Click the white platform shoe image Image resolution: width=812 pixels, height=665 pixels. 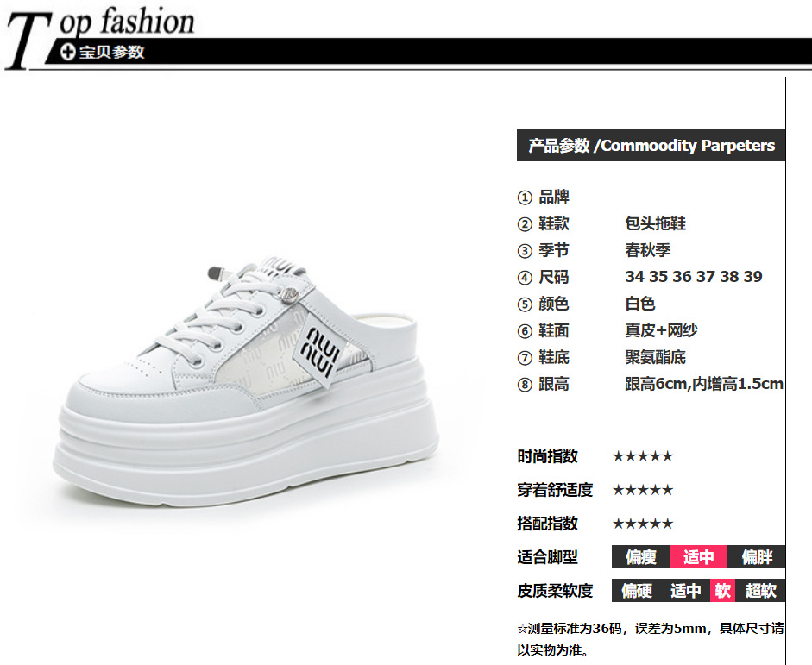pos(246,380)
